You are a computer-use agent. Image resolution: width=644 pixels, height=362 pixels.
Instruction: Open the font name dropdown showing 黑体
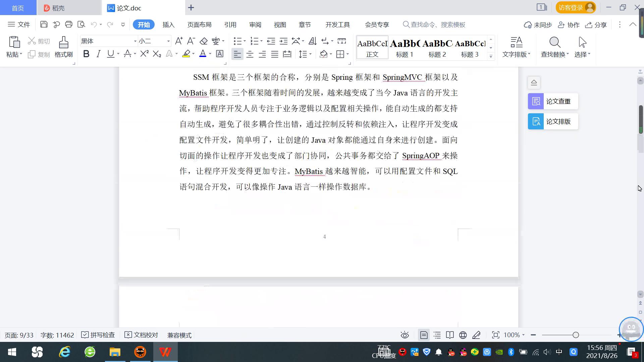[135, 41]
